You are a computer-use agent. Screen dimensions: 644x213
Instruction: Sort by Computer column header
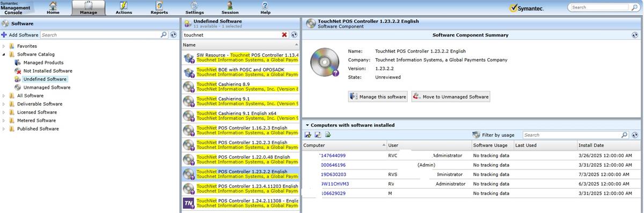coord(344,145)
